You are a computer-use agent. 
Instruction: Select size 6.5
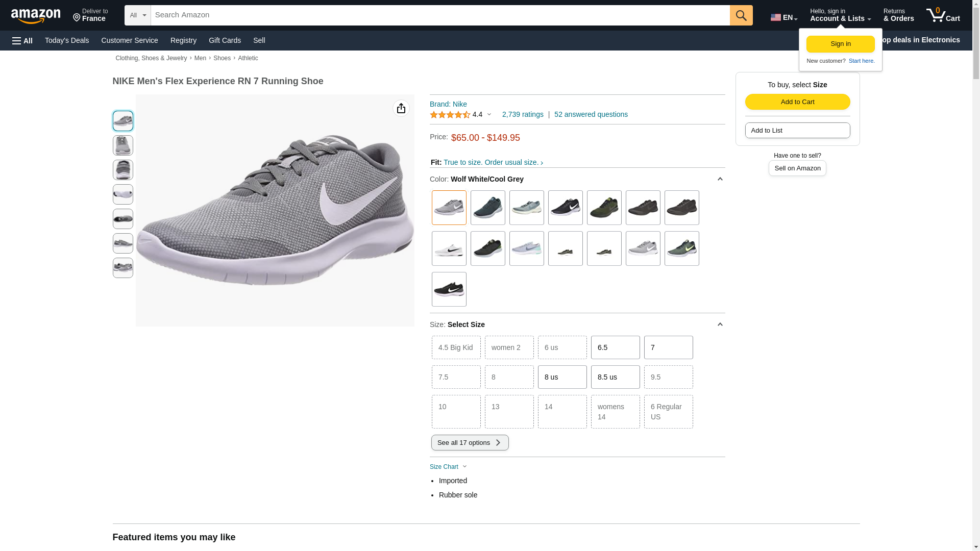[615, 347]
